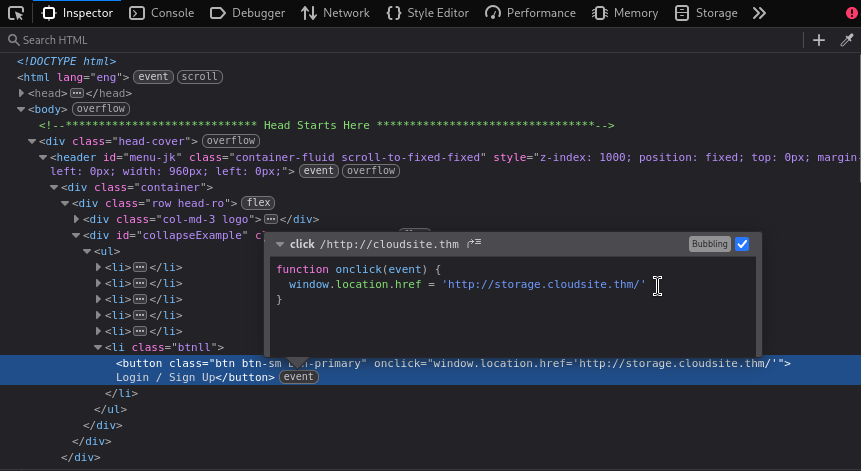Viewport: 861px width, 471px height.
Task: Click flex badge on row head-ro
Action: pos(258,203)
